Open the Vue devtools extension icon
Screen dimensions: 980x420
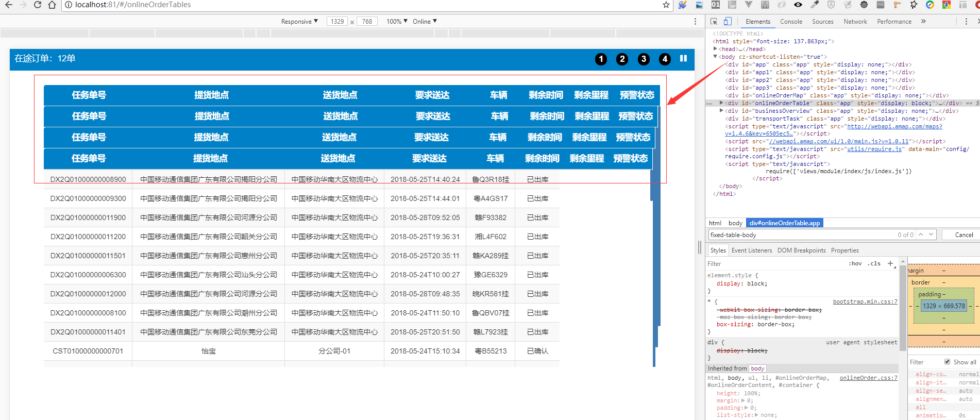[749, 5]
